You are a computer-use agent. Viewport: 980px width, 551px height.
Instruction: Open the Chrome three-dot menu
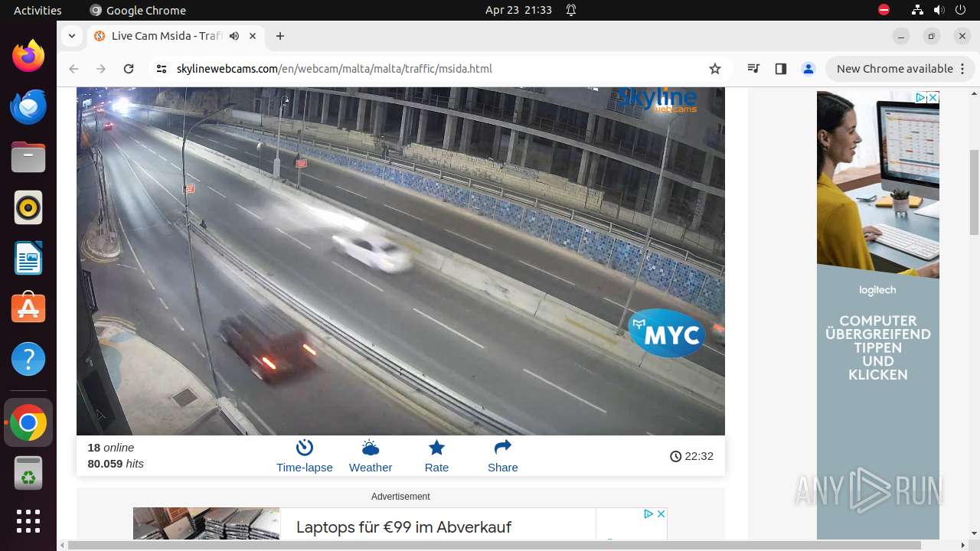click(x=962, y=69)
